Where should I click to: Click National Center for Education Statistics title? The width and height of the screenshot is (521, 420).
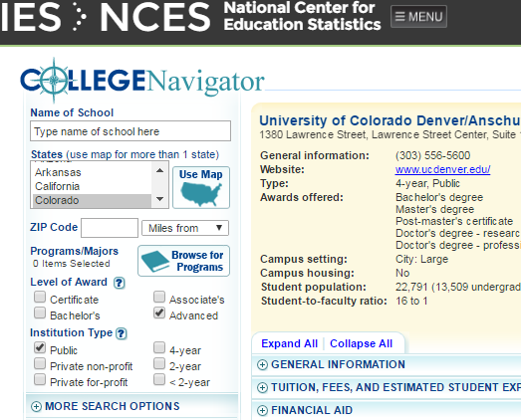pos(302,16)
